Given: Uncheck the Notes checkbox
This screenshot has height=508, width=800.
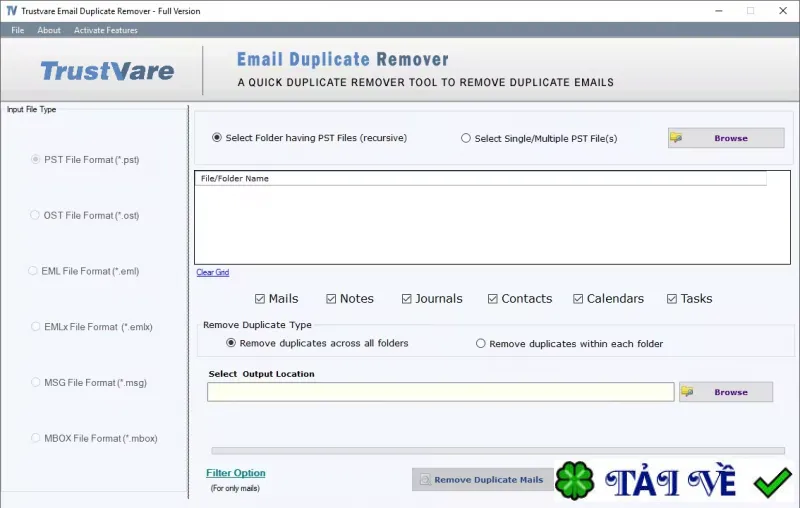Looking at the screenshot, I should click(350, 298).
